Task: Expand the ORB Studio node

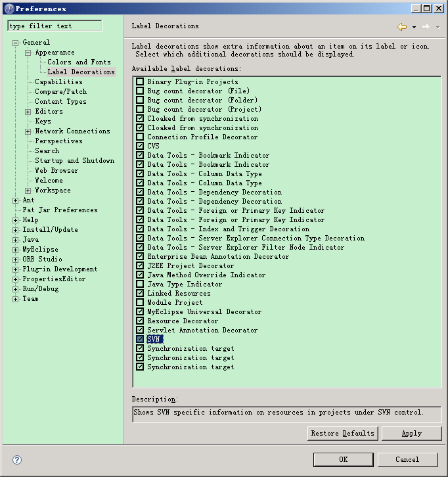Action: click(x=15, y=260)
